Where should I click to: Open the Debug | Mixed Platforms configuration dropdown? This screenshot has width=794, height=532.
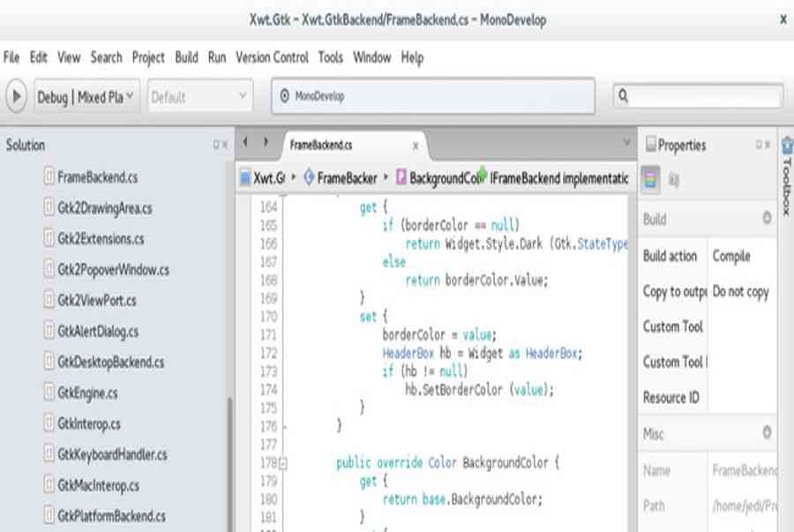pos(86,96)
